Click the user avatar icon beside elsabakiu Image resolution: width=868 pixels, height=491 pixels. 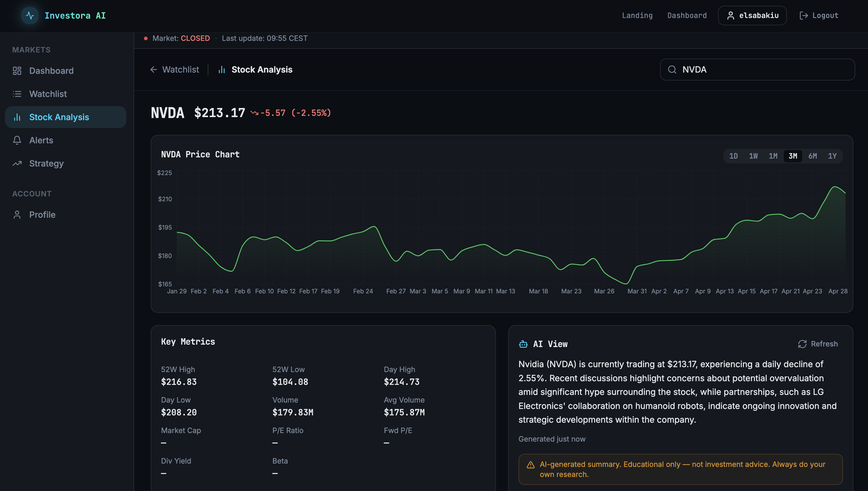coord(730,16)
